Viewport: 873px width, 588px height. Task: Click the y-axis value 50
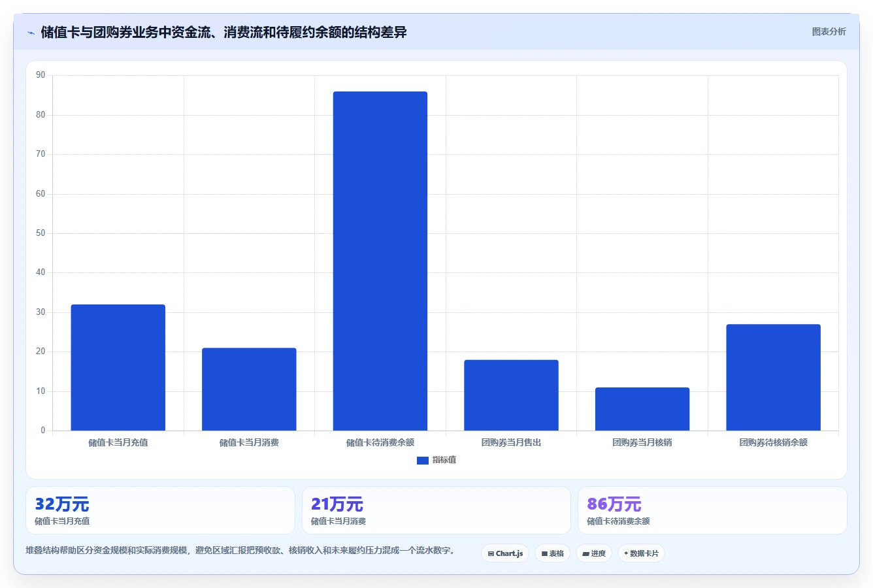point(41,233)
